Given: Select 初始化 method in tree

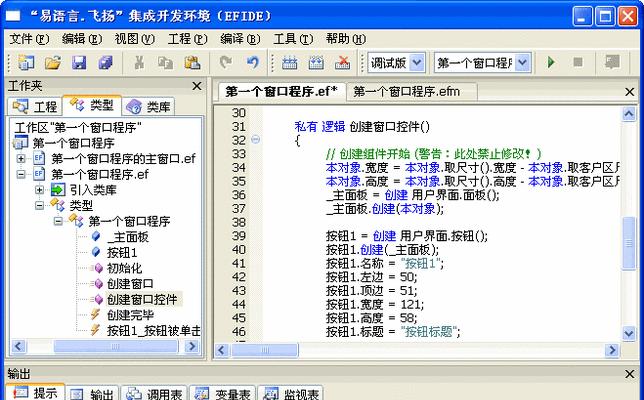Looking at the screenshot, I should (124, 268).
